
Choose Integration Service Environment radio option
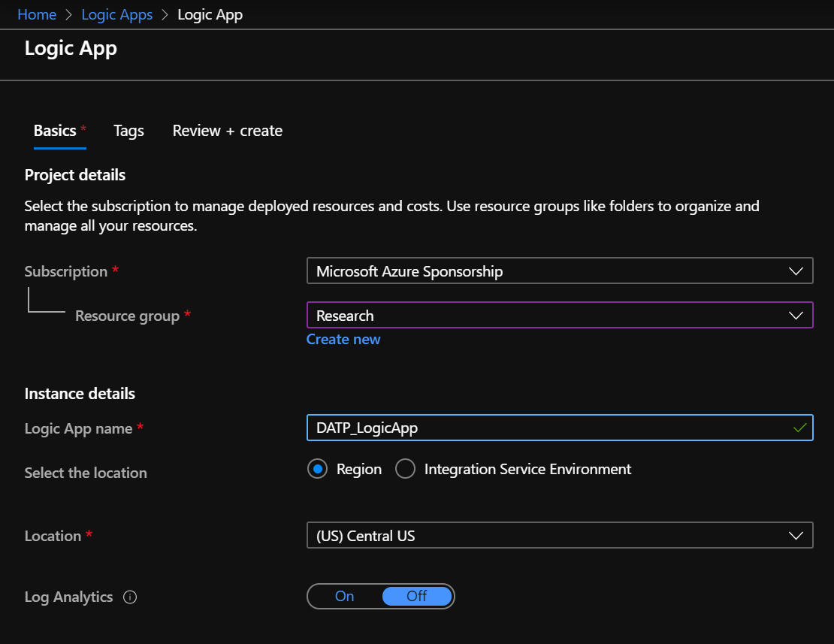[x=406, y=470]
